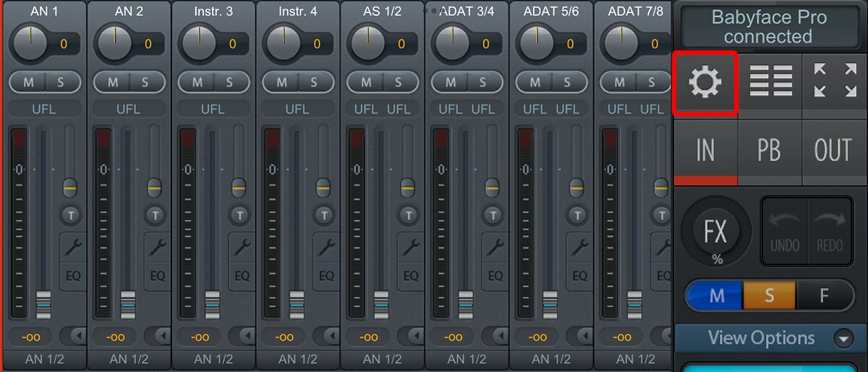Open settings with the gear icon

705,83
